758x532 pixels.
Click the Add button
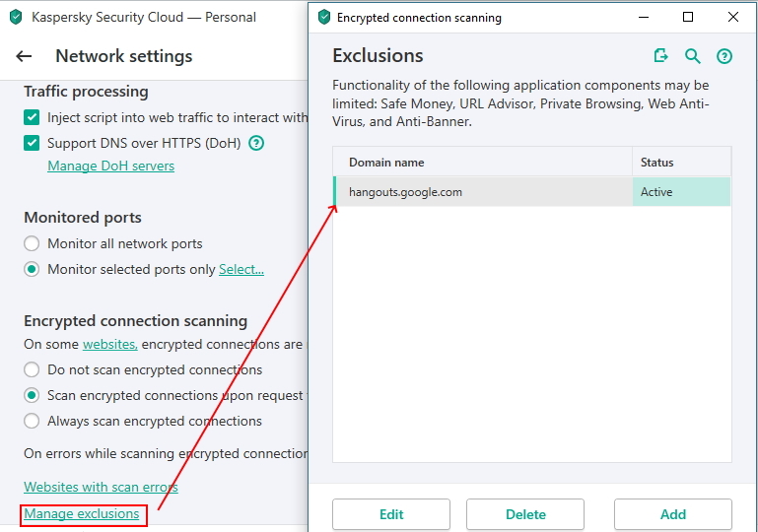click(x=673, y=514)
